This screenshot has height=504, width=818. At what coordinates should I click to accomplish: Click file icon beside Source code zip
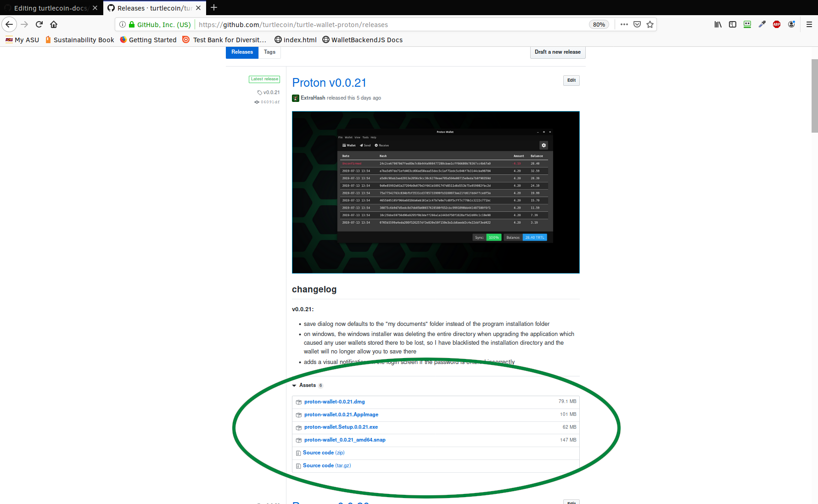[x=298, y=453]
